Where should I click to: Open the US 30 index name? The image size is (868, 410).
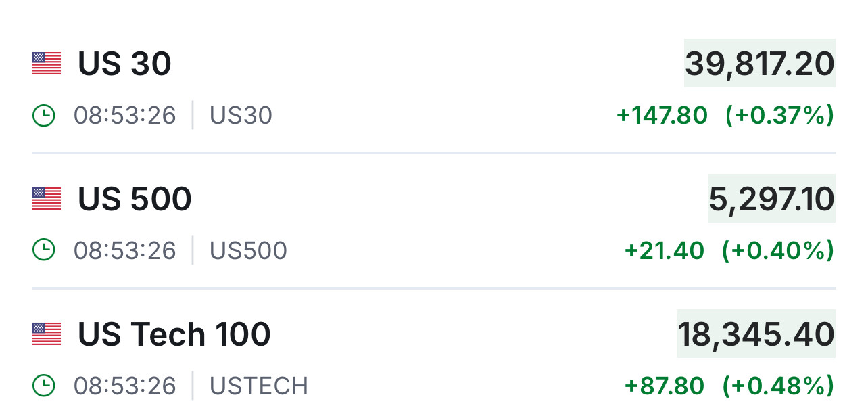coord(124,64)
